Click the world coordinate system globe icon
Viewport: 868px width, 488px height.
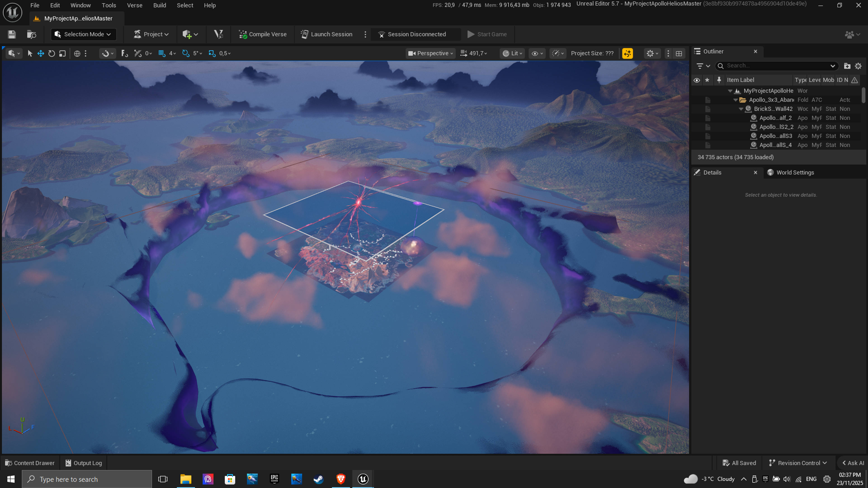pos(77,53)
